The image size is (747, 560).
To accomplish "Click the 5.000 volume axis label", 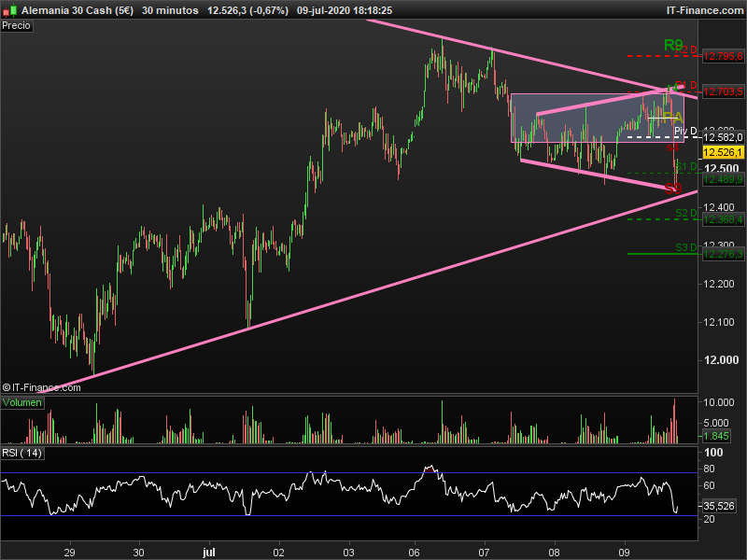I will click(x=716, y=423).
